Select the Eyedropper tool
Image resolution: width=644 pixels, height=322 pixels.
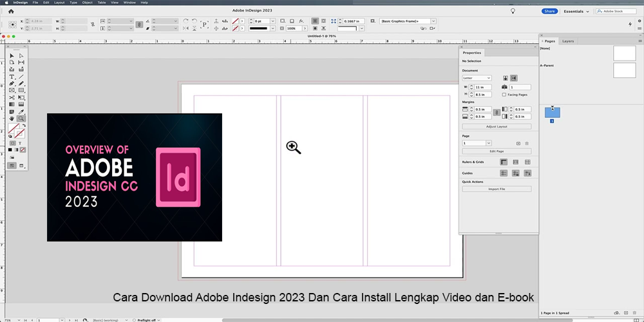click(x=21, y=111)
